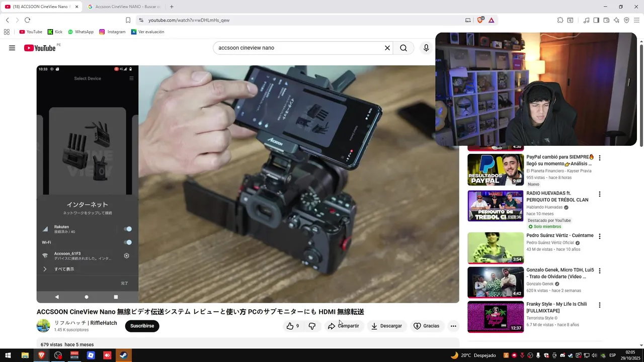Open YouTube bookmark in bookmarks bar
This screenshot has width=644, height=362.
pyautogui.click(x=30, y=32)
